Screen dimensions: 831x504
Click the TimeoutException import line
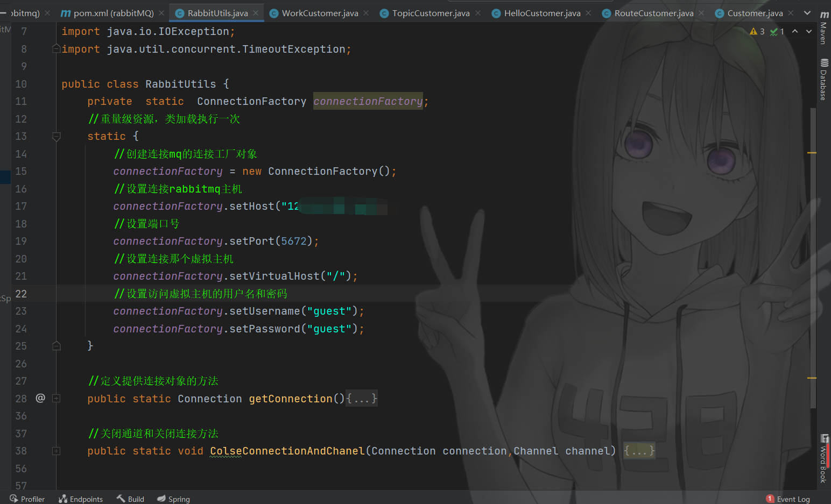coord(206,49)
